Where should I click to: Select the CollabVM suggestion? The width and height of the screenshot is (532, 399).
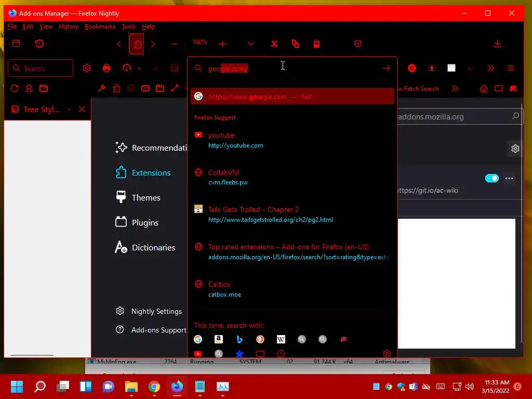tap(292, 177)
